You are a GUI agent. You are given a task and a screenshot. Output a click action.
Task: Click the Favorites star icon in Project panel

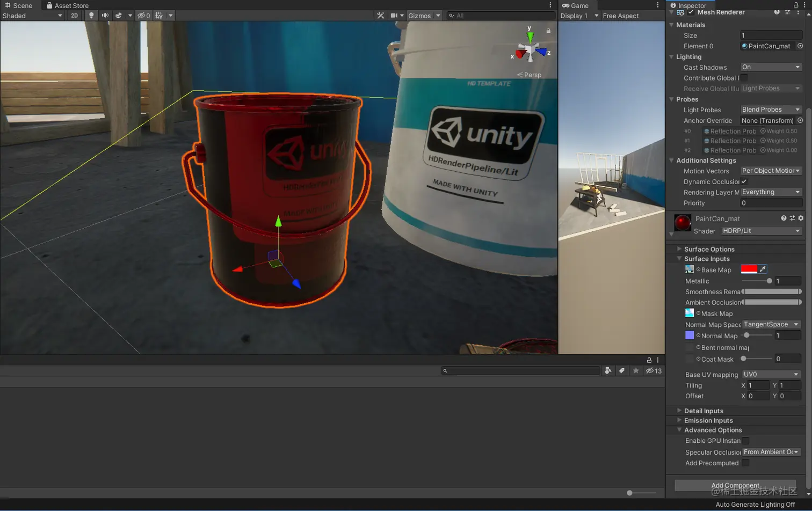636,370
